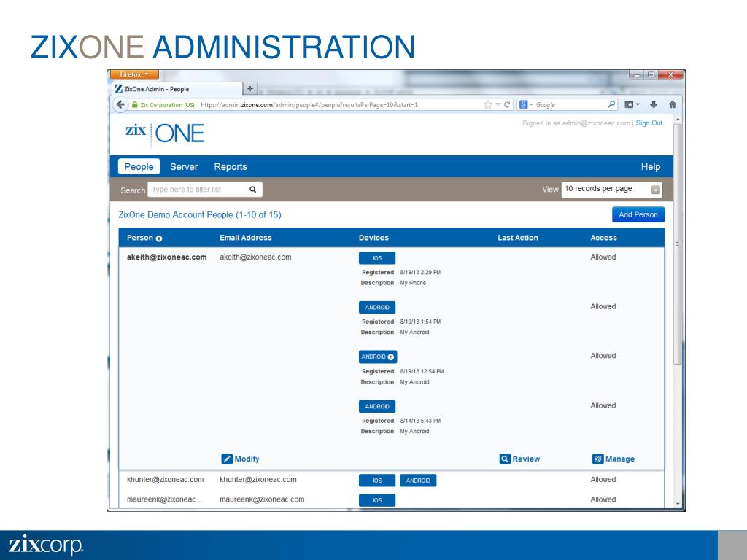This screenshot has width=747, height=560.
Task: Click the Add Person button
Action: pyautogui.click(x=638, y=215)
